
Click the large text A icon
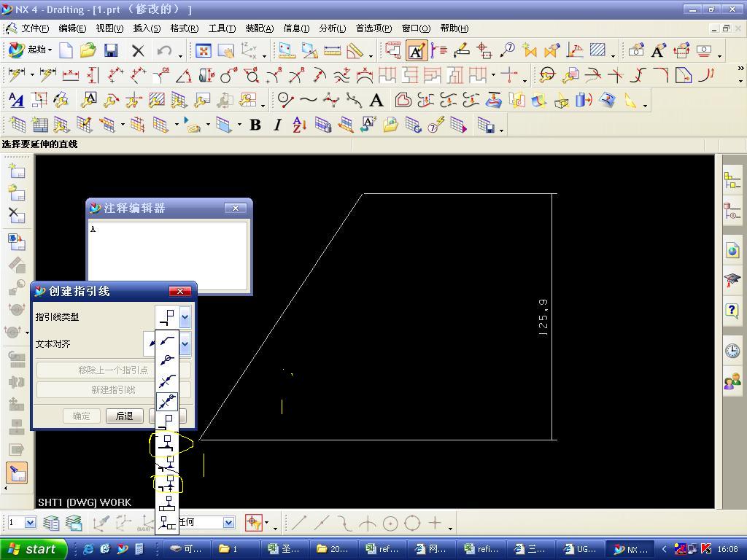(x=376, y=100)
